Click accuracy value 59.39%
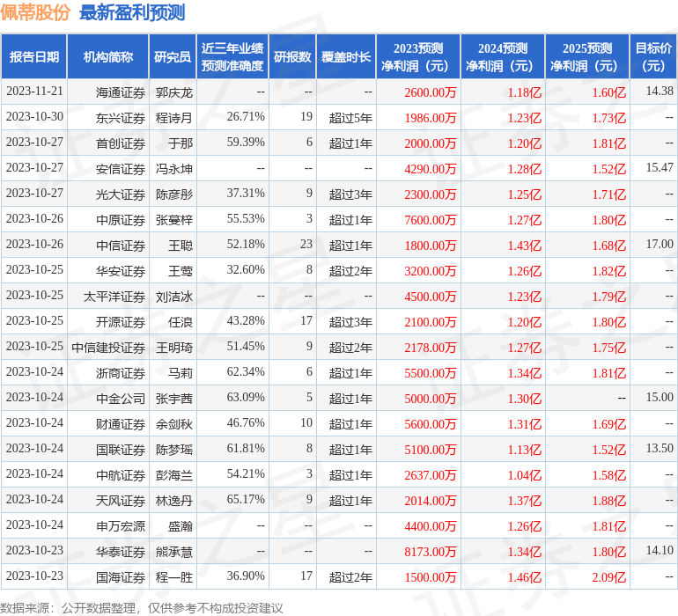Image resolution: width=678 pixels, height=616 pixels. click(x=246, y=143)
